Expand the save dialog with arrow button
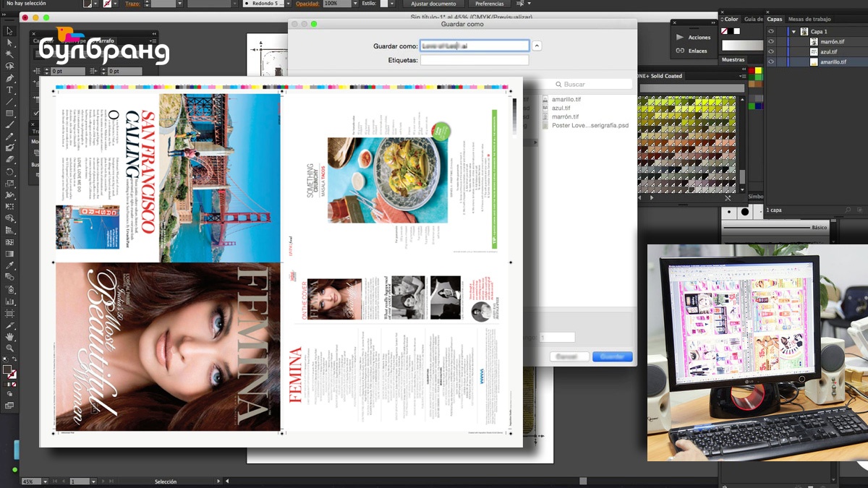The height and width of the screenshot is (488, 868). coord(537,46)
